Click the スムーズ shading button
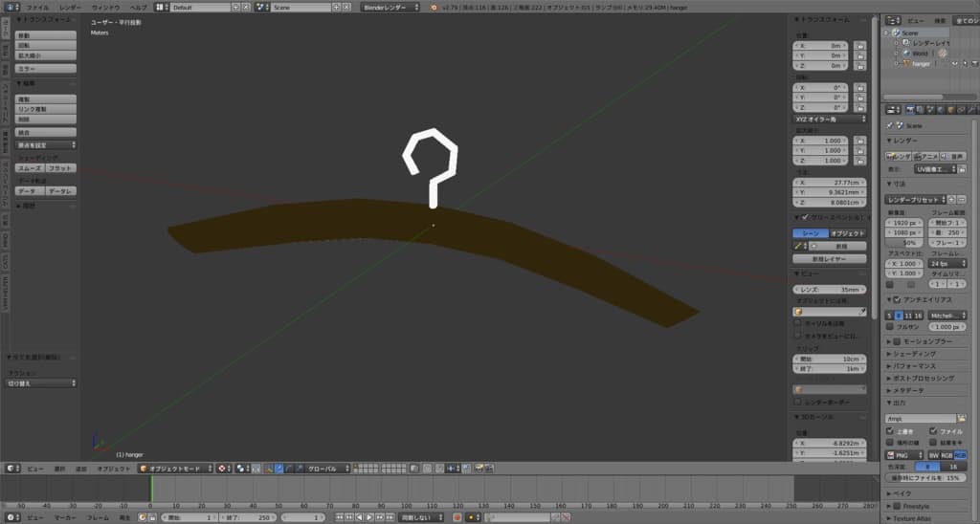Viewport: 980px width, 524px height. (x=29, y=167)
